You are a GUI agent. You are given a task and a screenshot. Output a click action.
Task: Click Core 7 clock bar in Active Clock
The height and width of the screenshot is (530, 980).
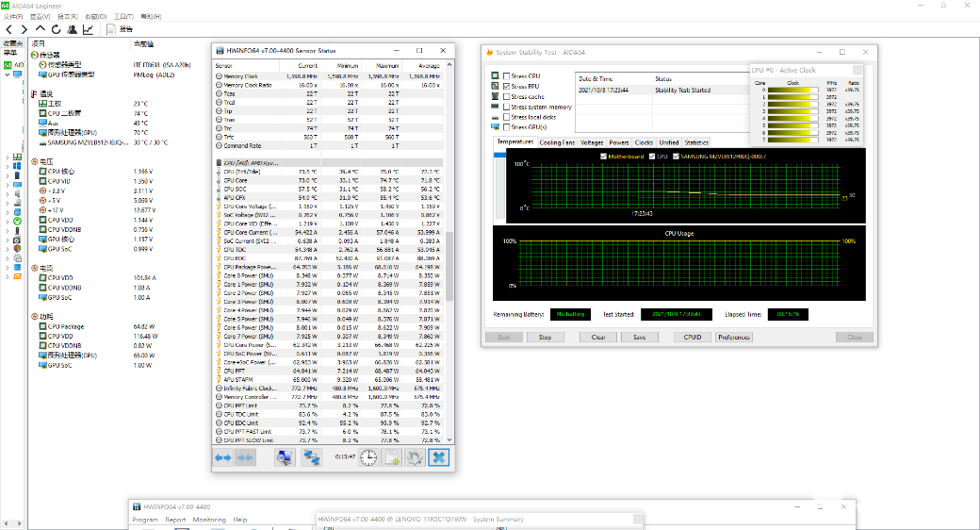[793, 140]
